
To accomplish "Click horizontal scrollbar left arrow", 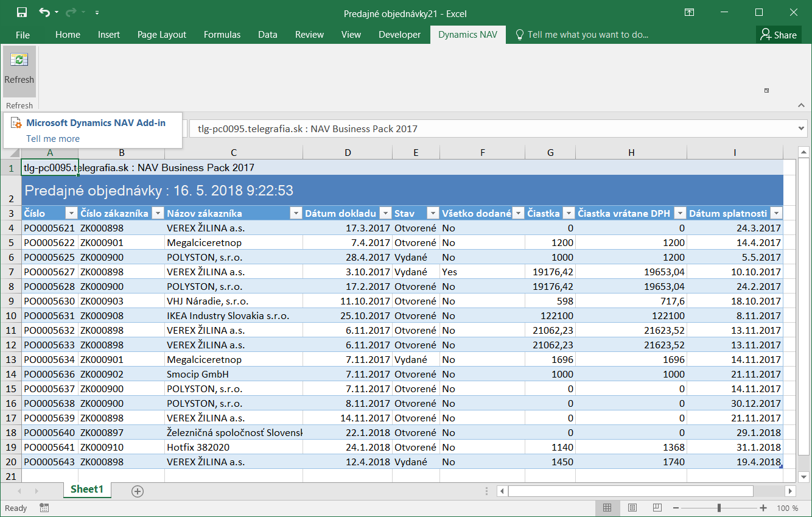I will tap(503, 491).
